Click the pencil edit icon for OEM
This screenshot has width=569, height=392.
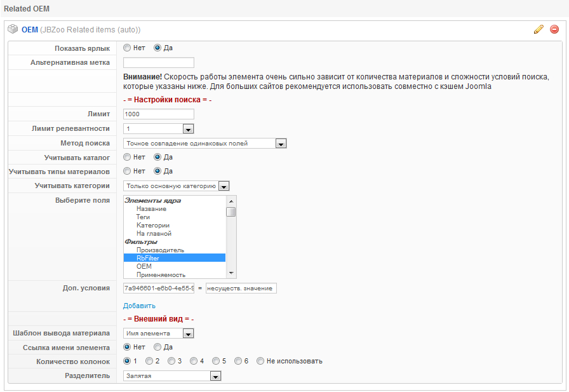pos(539,29)
